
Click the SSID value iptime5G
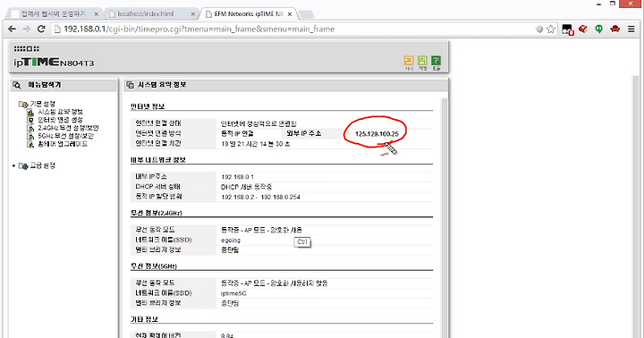233,293
